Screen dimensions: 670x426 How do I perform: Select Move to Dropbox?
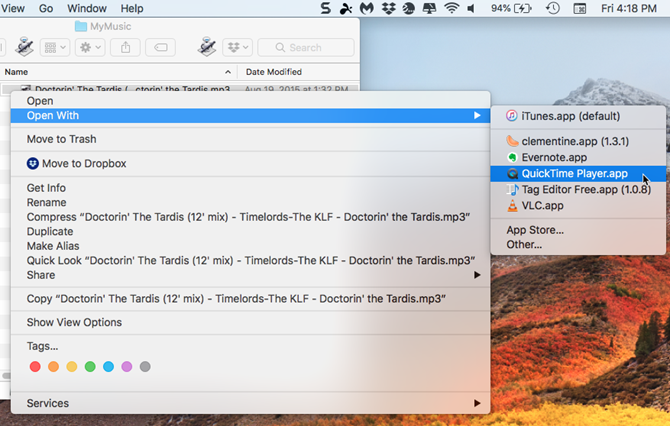[250, 163]
